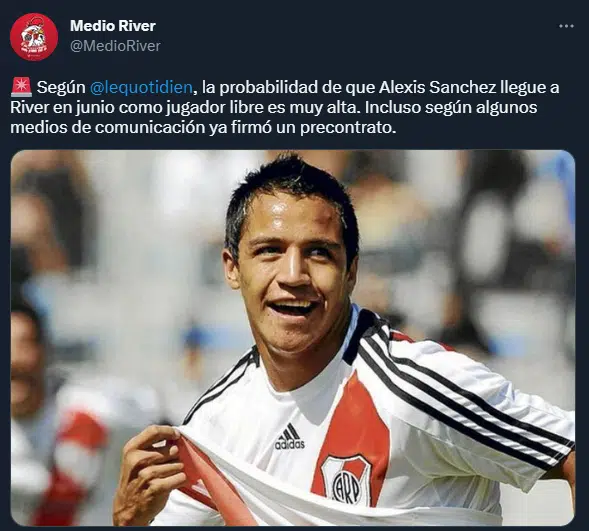
Task: Click the word precontrato in the tweet
Action: pos(348,128)
